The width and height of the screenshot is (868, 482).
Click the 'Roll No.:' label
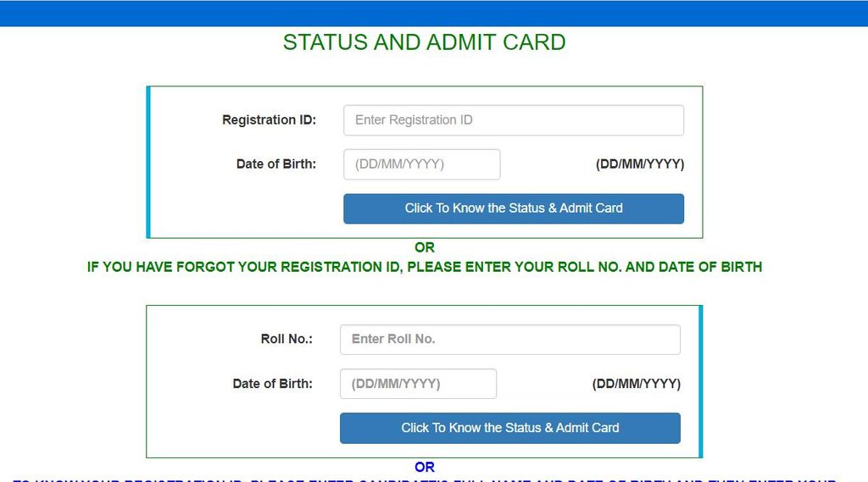(x=287, y=339)
